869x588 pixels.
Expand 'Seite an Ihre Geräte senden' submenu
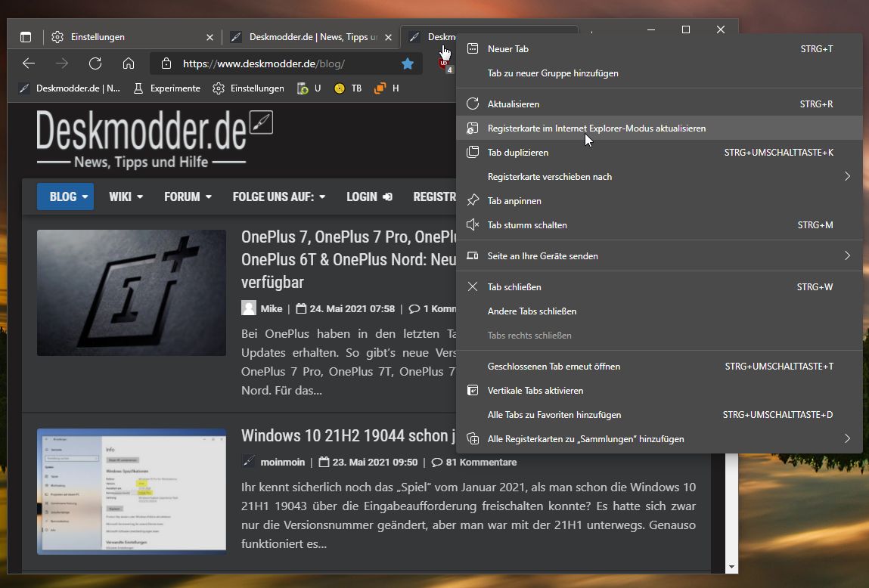(541, 255)
